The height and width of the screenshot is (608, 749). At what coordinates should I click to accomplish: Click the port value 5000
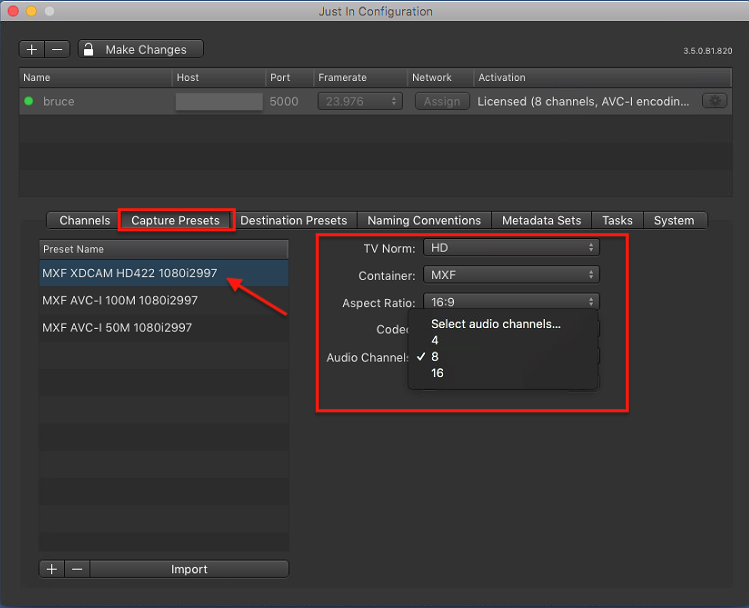284,101
